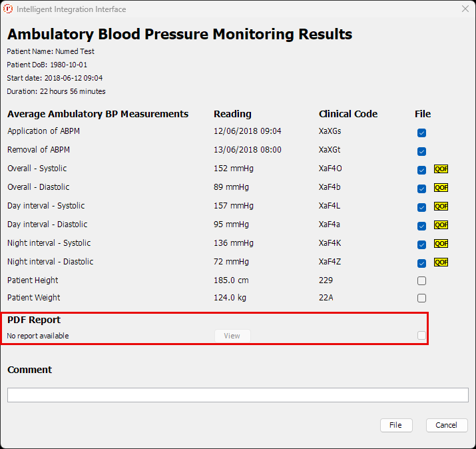Uncheck Removal of ABPM file checkbox
This screenshot has height=449, width=476.
point(421,151)
